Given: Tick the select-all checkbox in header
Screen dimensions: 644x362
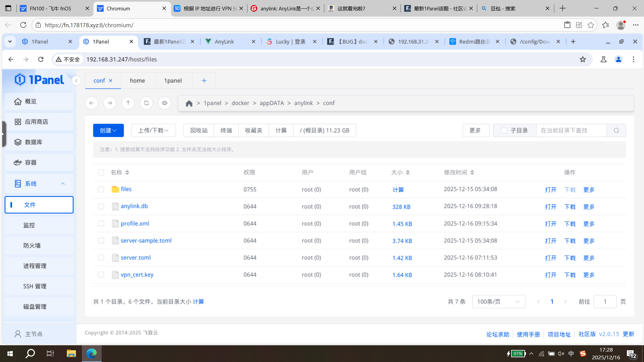Looking at the screenshot, I should click(101, 172).
